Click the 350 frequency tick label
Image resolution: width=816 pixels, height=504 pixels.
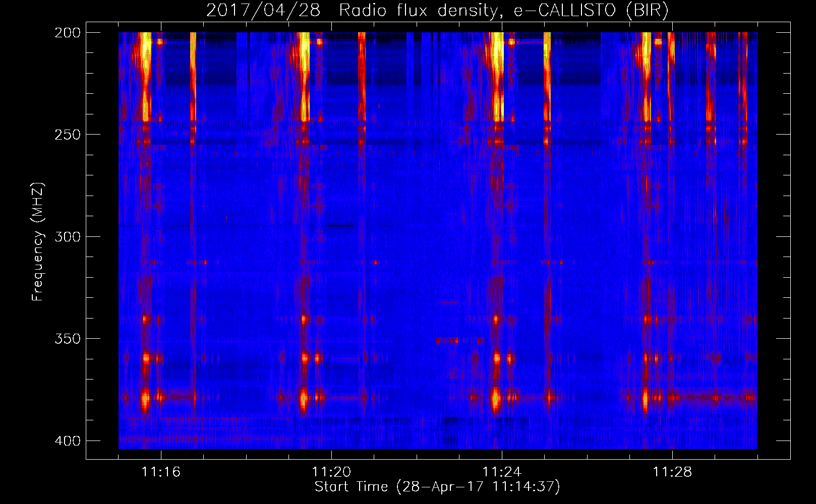point(68,339)
